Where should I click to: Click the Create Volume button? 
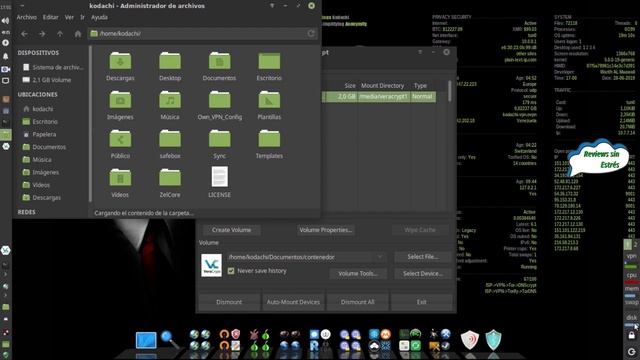tap(231, 230)
